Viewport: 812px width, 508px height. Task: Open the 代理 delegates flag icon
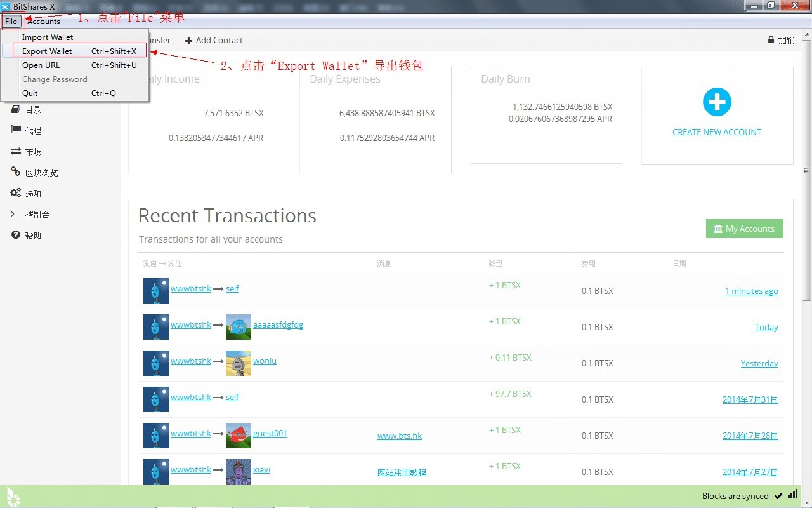pos(16,130)
